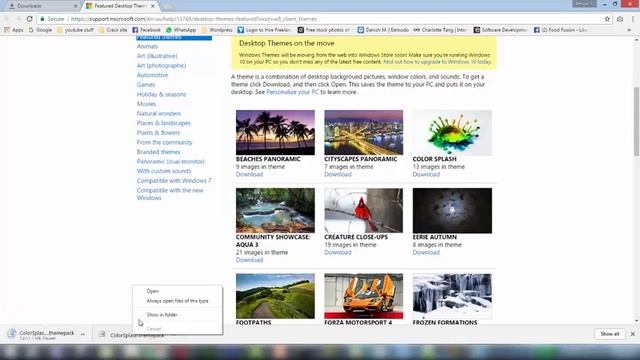Image resolution: width=640 pixels, height=360 pixels.
Task: Click the Footpaths theme thumbnail
Action: pyautogui.click(x=275, y=296)
